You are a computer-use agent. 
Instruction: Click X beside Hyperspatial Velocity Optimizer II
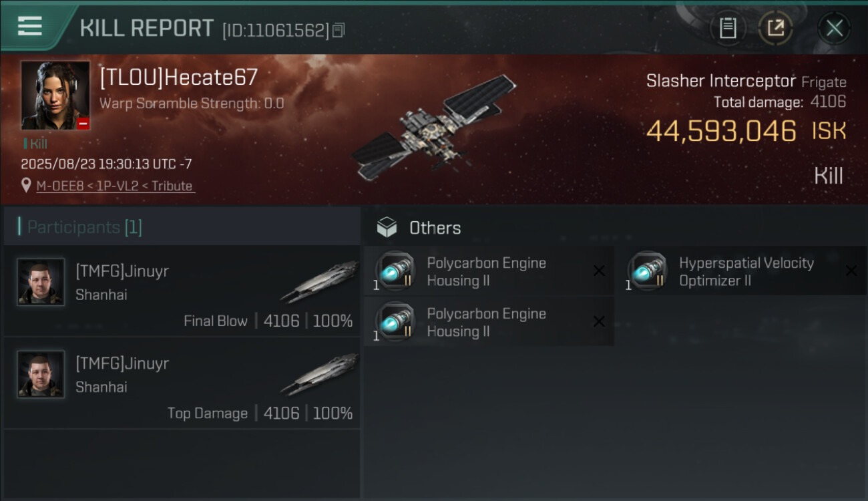click(851, 271)
